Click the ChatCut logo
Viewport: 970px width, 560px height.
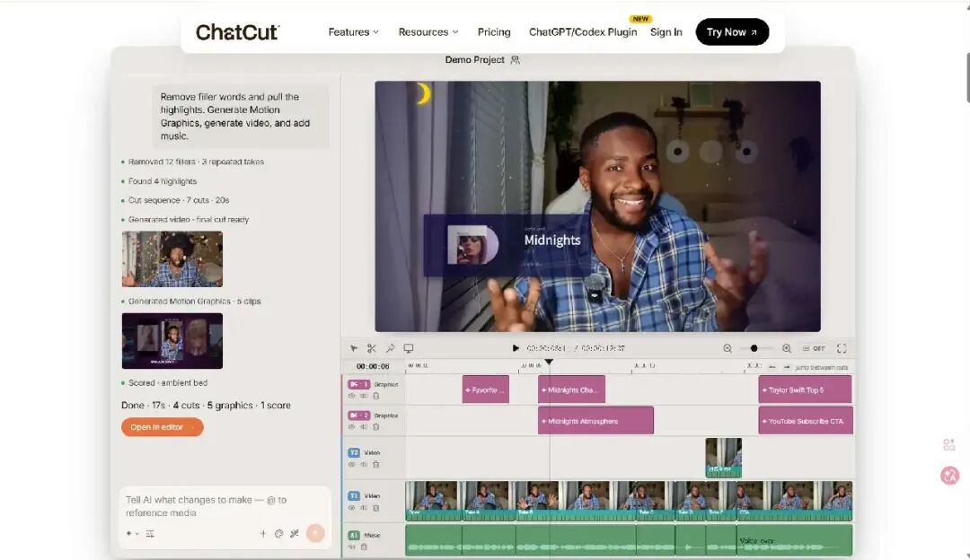[x=237, y=32]
